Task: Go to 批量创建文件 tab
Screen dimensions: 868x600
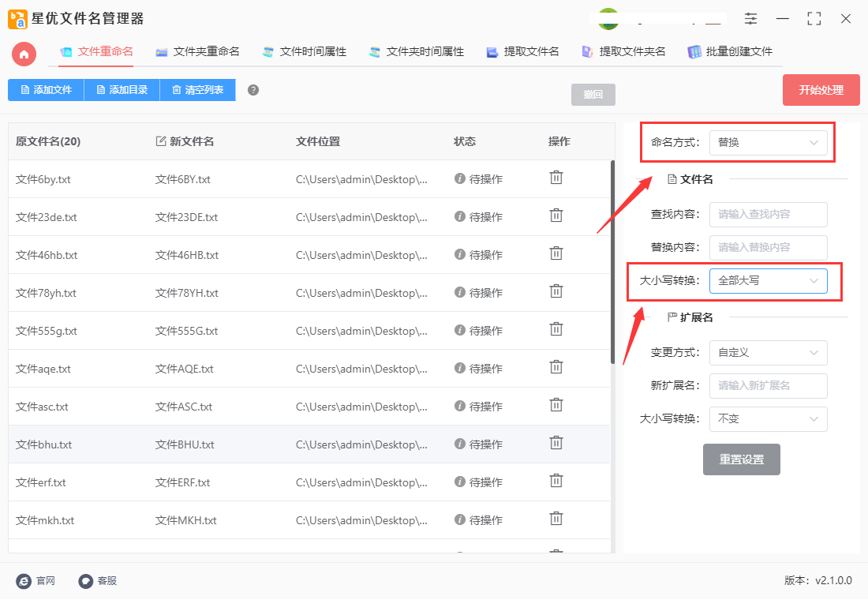Action: [x=730, y=52]
